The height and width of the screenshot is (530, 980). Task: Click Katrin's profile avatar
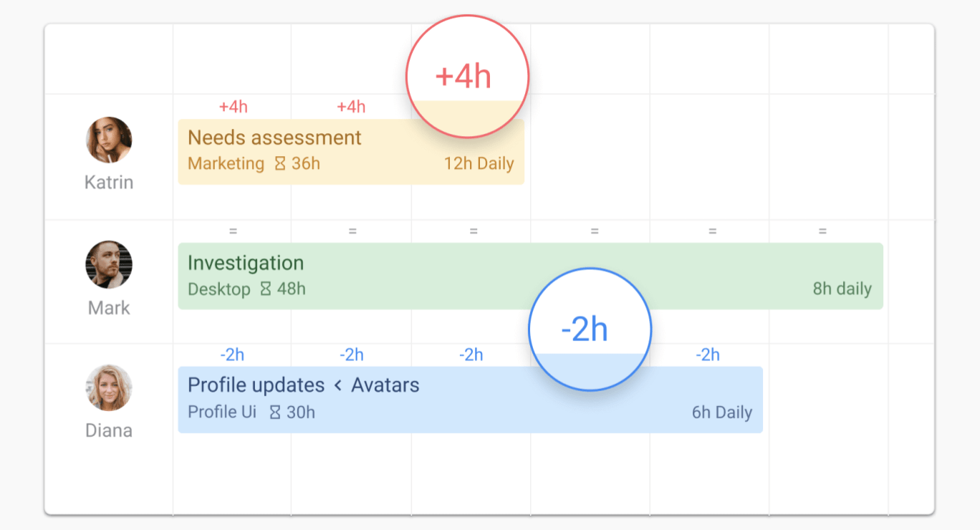click(x=109, y=140)
